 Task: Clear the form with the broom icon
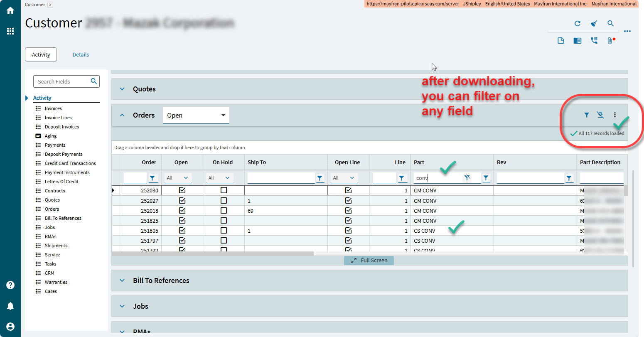(x=594, y=24)
